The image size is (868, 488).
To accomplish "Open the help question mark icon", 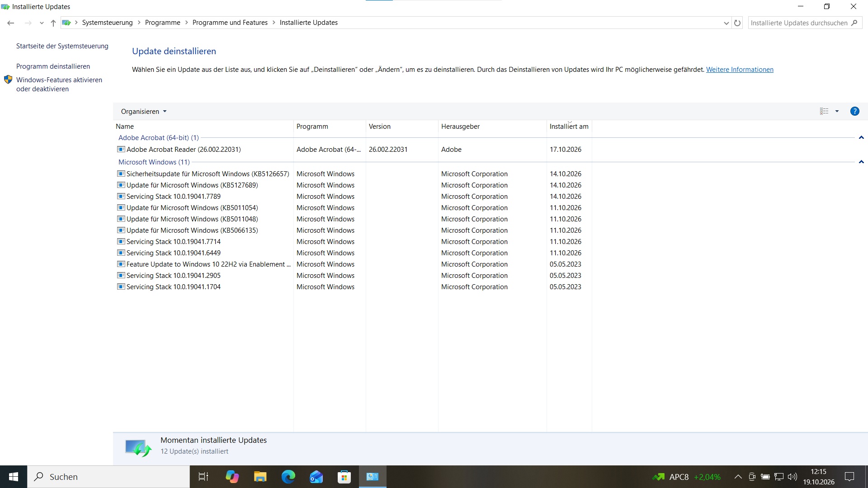I will tap(854, 111).
